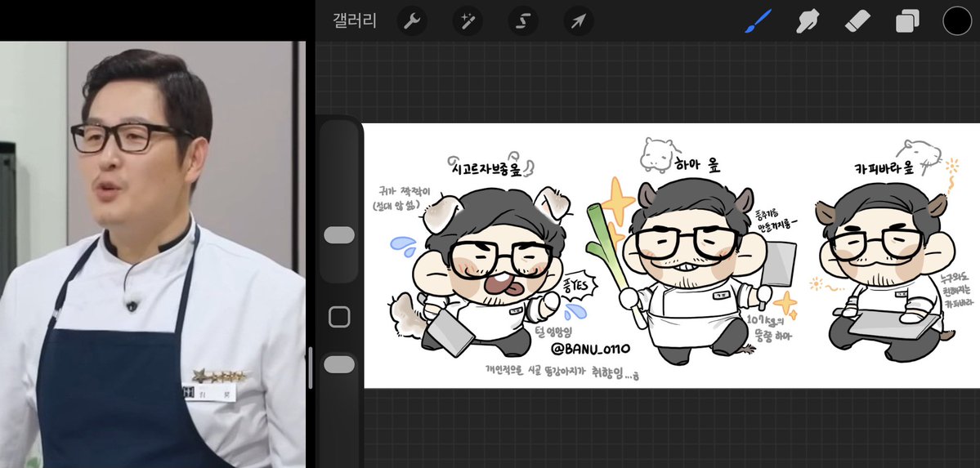The image size is (980, 468).
Task: Open the 갤러리 (Gallery) in Procreate
Action: 355,21
